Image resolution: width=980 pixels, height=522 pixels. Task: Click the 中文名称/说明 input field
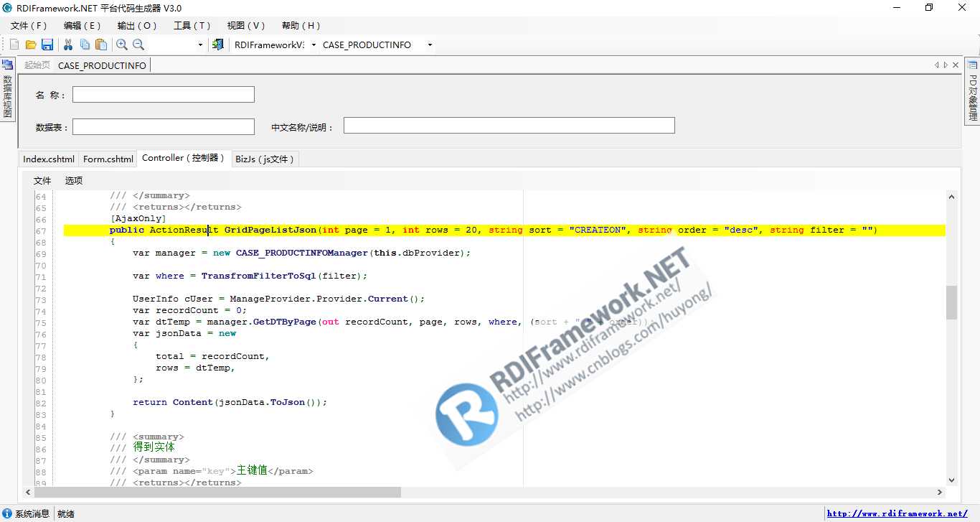pos(509,125)
